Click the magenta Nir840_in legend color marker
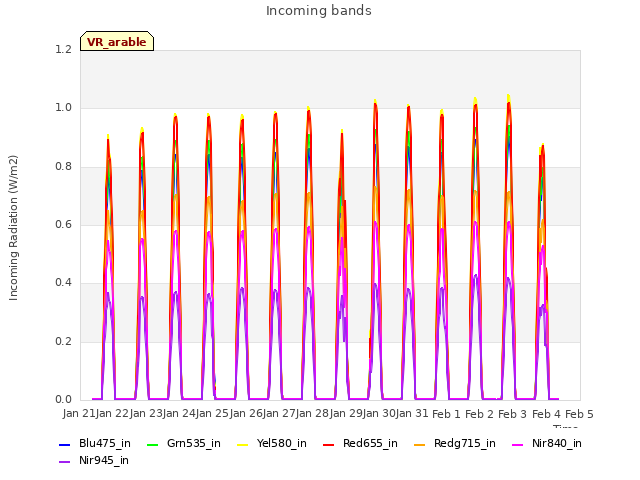 point(518,444)
